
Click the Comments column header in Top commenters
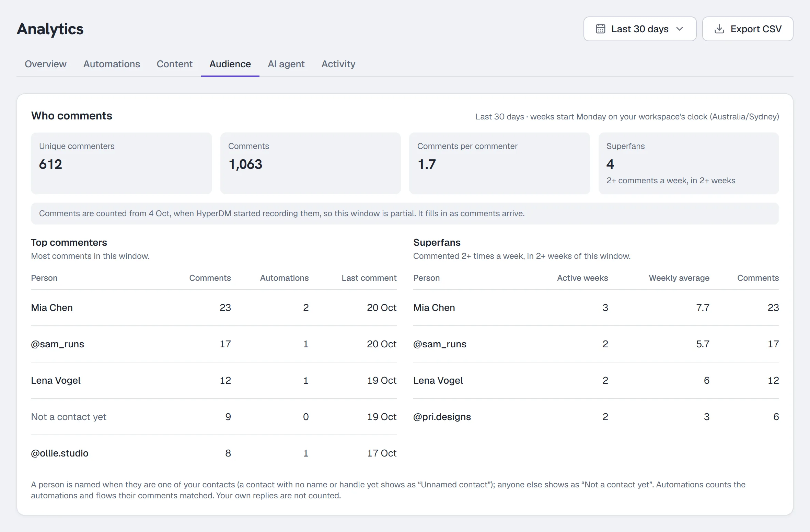[210, 278]
